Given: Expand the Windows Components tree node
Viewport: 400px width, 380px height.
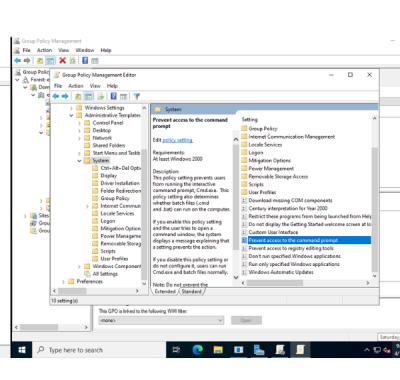Looking at the screenshot, I should [79, 266].
